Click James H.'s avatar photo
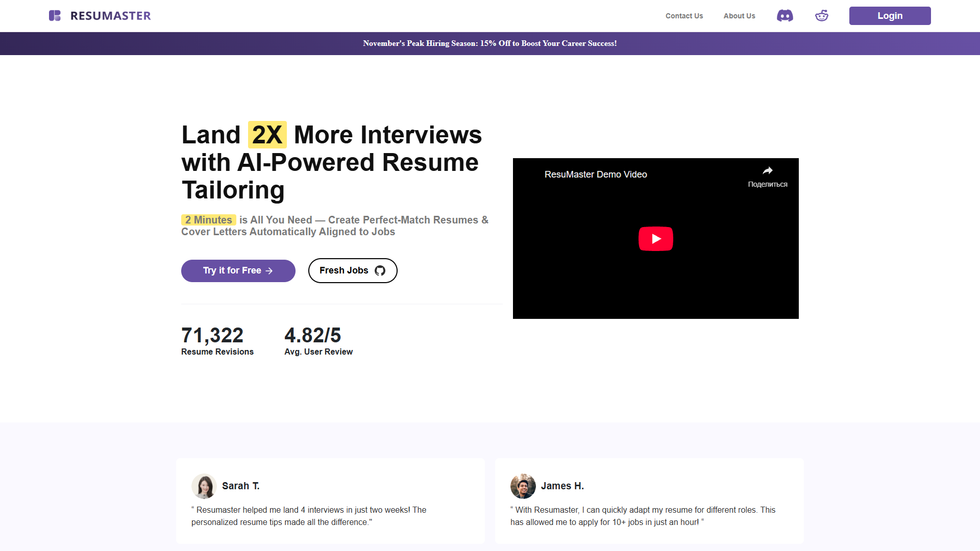 523,486
